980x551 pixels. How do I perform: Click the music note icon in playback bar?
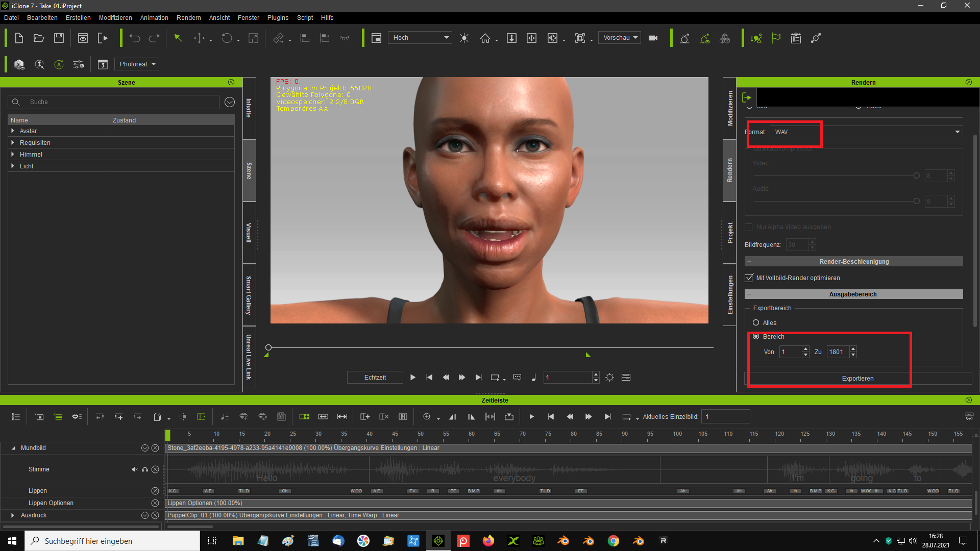pyautogui.click(x=534, y=378)
